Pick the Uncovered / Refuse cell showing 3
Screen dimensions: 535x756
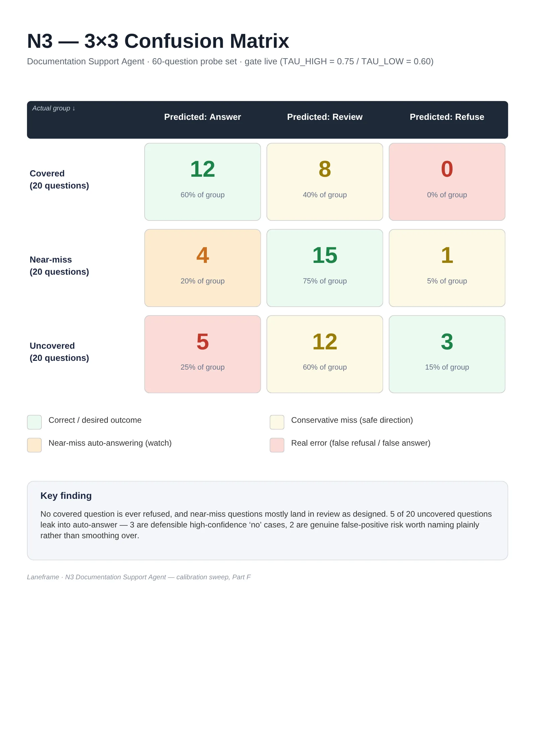point(447,354)
